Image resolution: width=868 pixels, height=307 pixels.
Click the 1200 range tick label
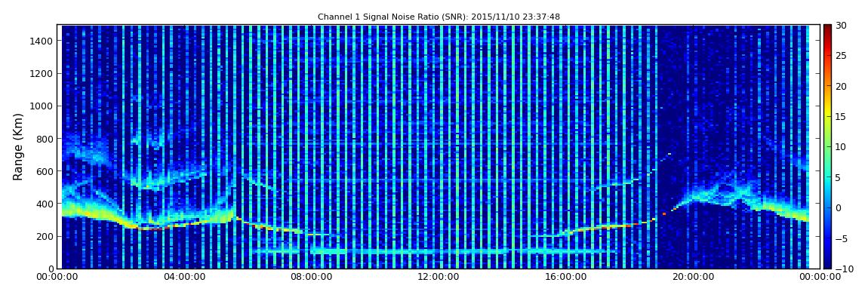42,74
